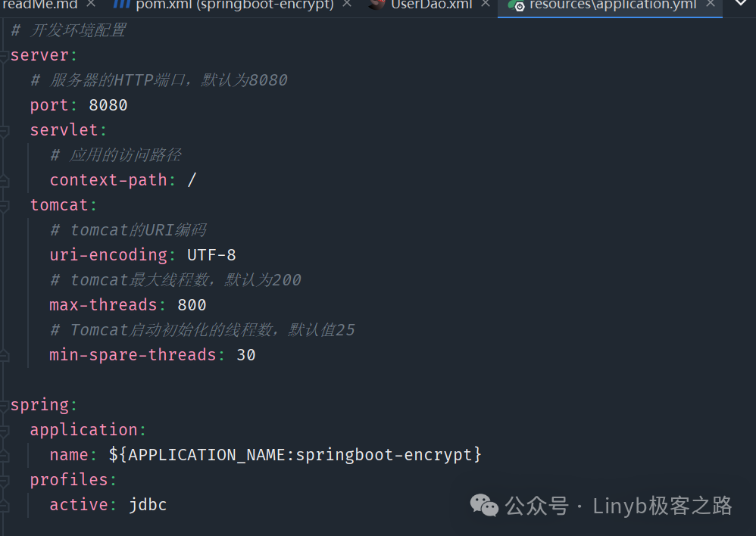Collapse the spring block fold marker

coord(4,405)
